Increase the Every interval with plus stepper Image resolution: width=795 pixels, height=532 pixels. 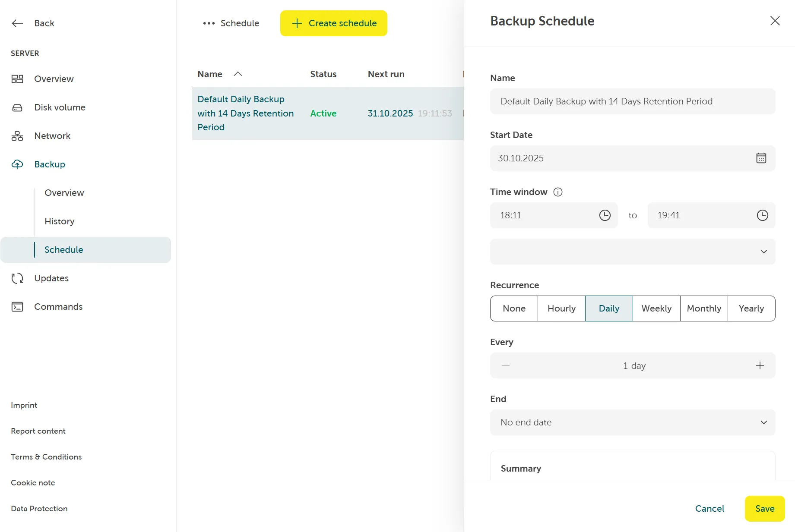pyautogui.click(x=760, y=365)
